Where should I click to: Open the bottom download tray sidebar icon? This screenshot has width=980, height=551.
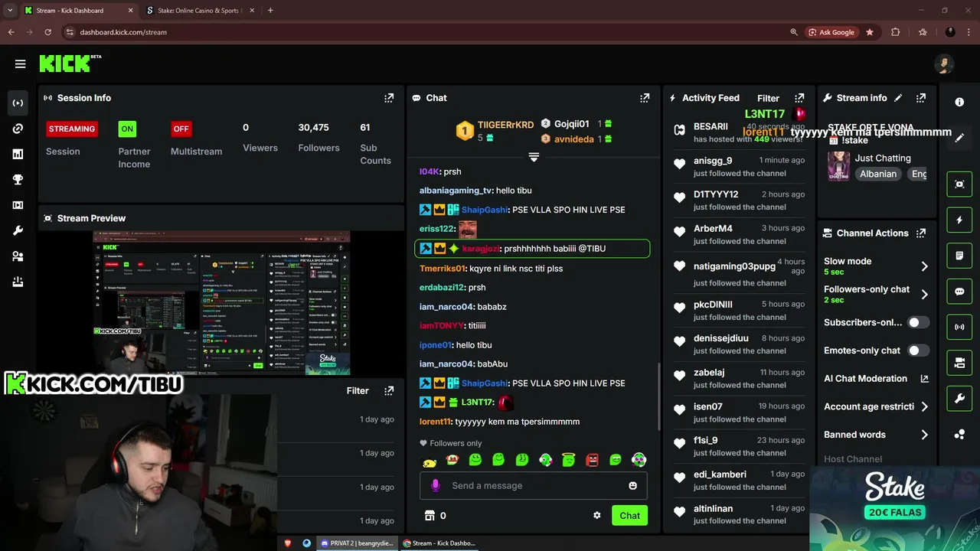(x=18, y=282)
